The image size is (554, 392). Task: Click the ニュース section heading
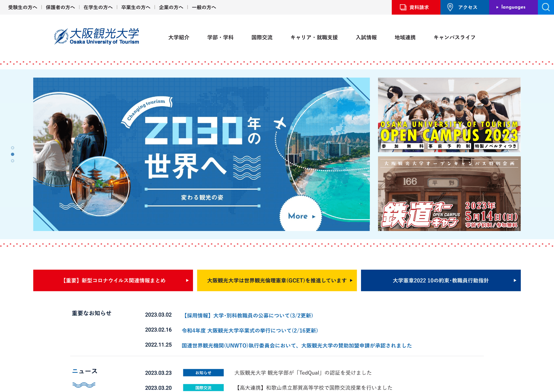(x=85, y=371)
